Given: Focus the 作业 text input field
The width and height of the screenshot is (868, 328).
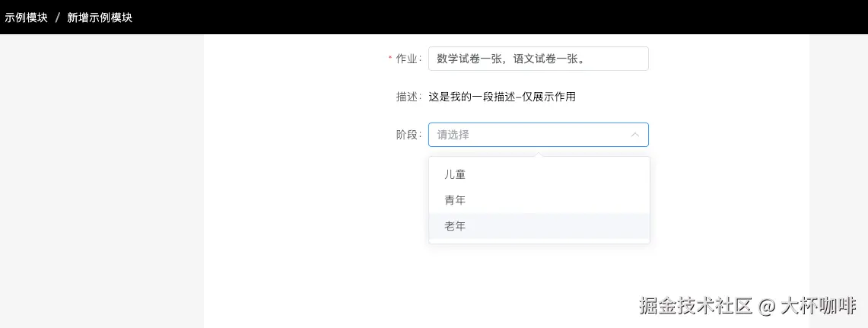Looking at the screenshot, I should [538, 59].
